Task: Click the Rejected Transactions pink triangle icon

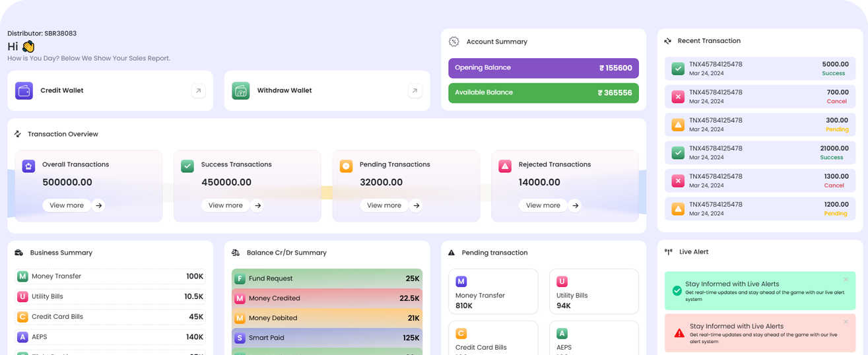Action: [x=505, y=166]
